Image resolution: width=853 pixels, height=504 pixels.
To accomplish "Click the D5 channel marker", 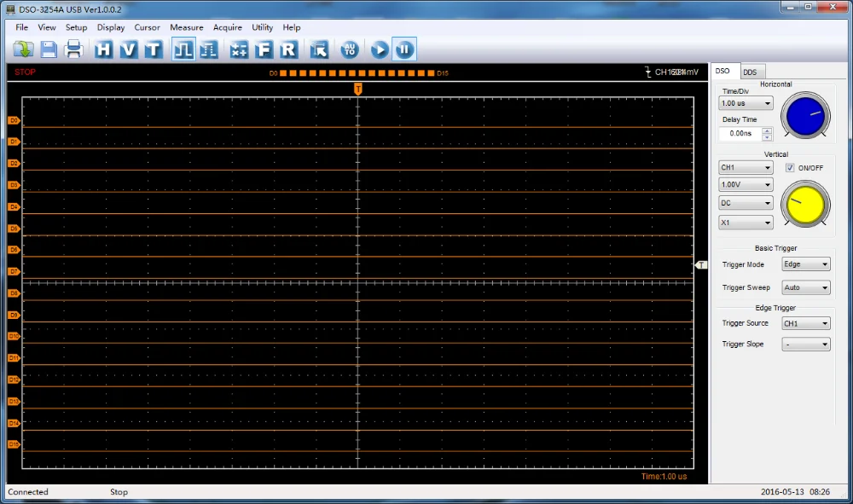I will [15, 229].
